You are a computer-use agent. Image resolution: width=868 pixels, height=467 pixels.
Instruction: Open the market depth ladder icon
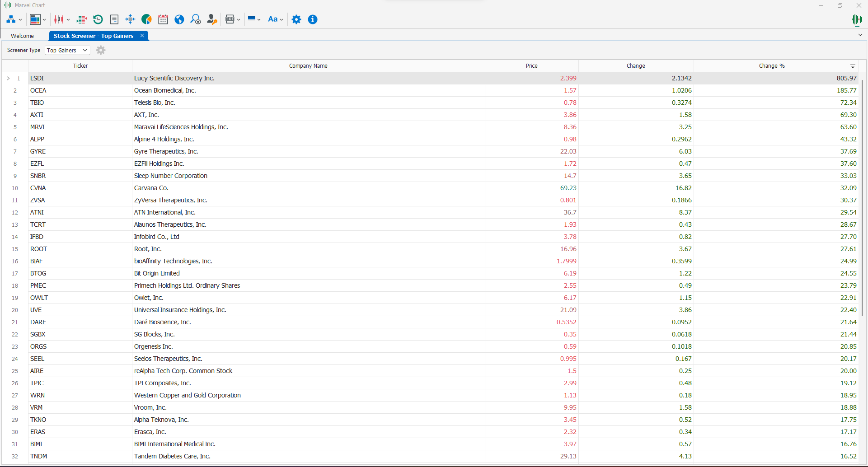pos(82,19)
